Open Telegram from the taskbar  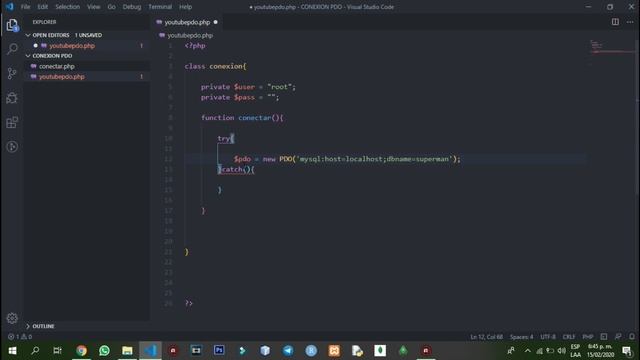pyautogui.click(x=288, y=351)
